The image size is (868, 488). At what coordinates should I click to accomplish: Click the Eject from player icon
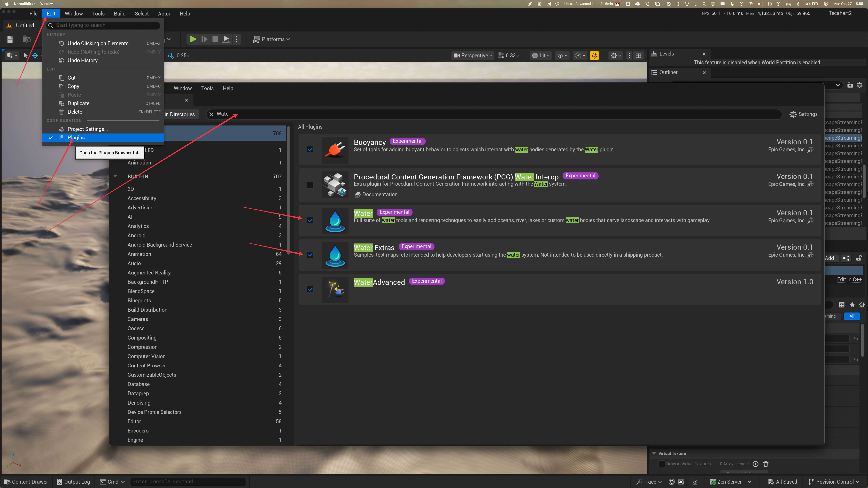click(x=226, y=39)
